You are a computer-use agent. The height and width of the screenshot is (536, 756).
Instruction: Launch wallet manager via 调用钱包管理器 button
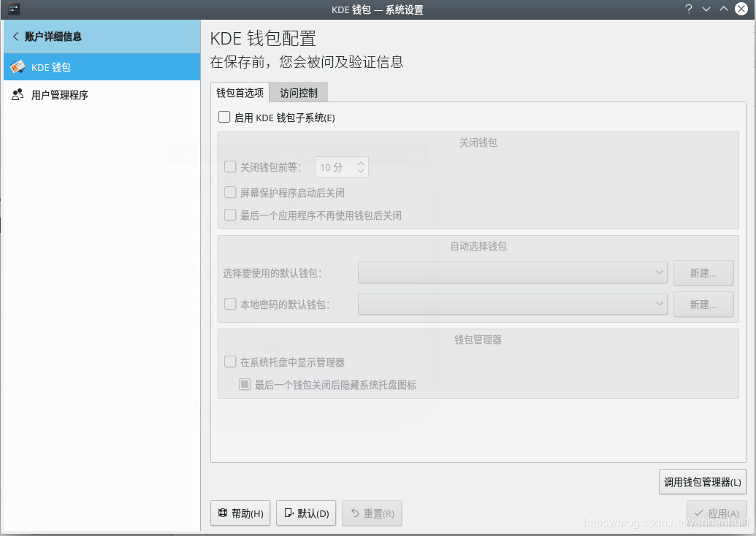tap(703, 482)
